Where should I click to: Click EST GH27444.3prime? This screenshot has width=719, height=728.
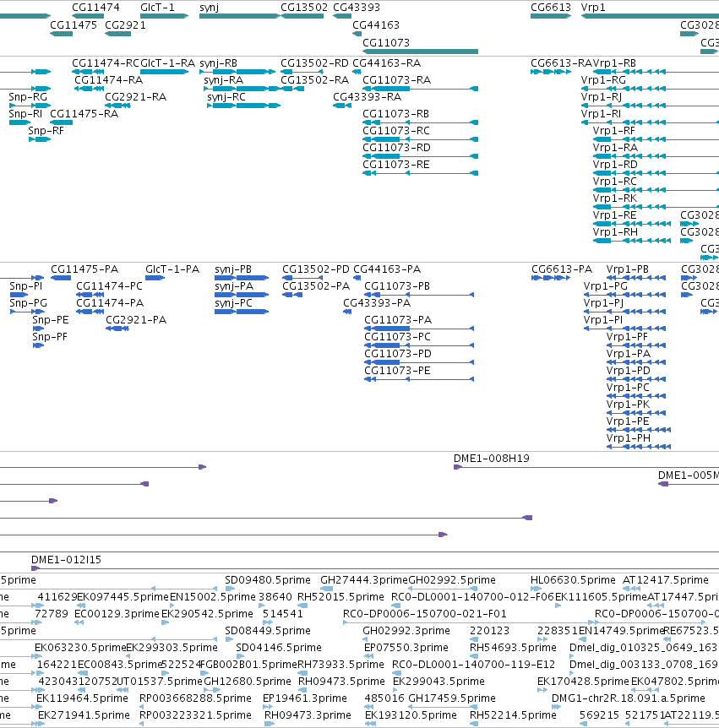coord(327,589)
